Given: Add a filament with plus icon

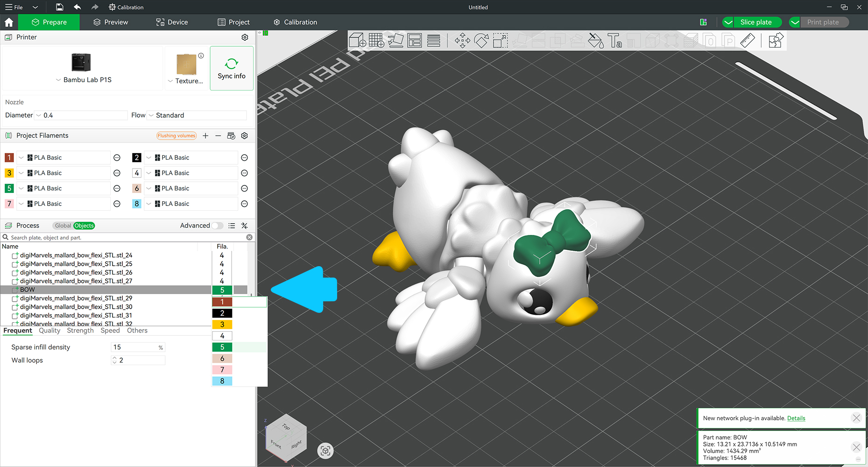Looking at the screenshot, I should tap(205, 135).
